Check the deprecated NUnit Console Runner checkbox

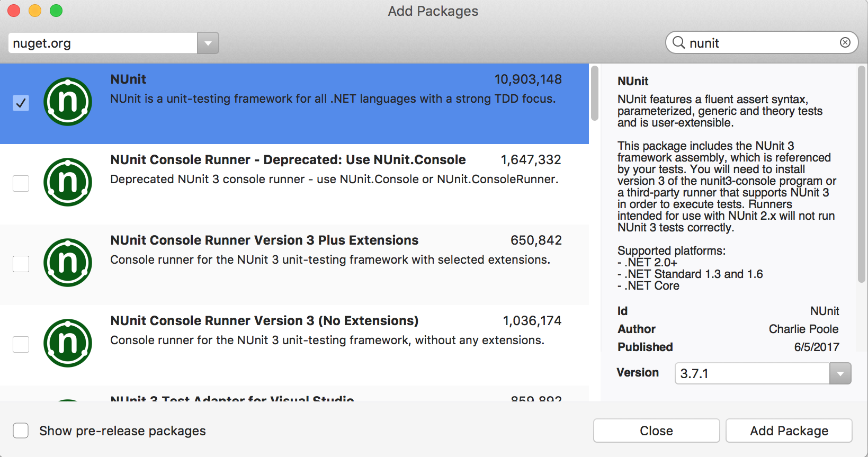click(x=21, y=183)
